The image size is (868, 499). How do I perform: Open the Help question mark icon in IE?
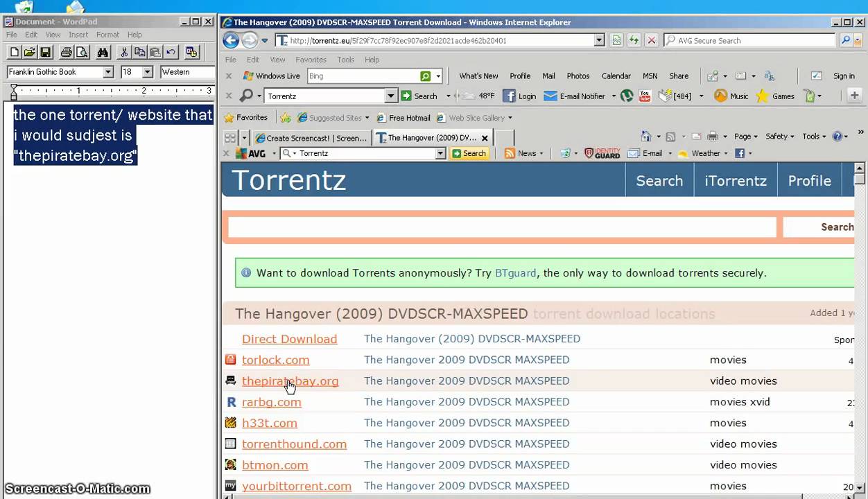[837, 137]
